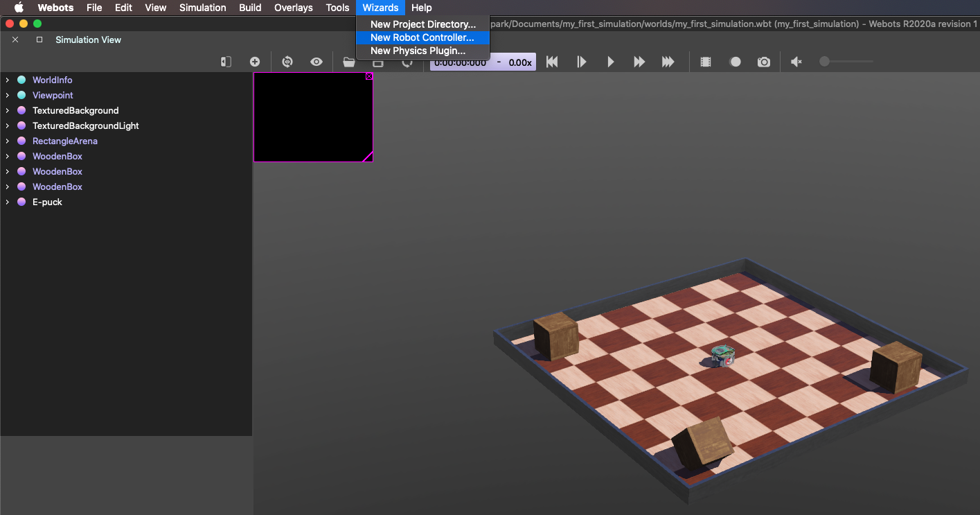980x515 pixels.
Task: Choose New Physics Plugin menu entry
Action: point(422,51)
